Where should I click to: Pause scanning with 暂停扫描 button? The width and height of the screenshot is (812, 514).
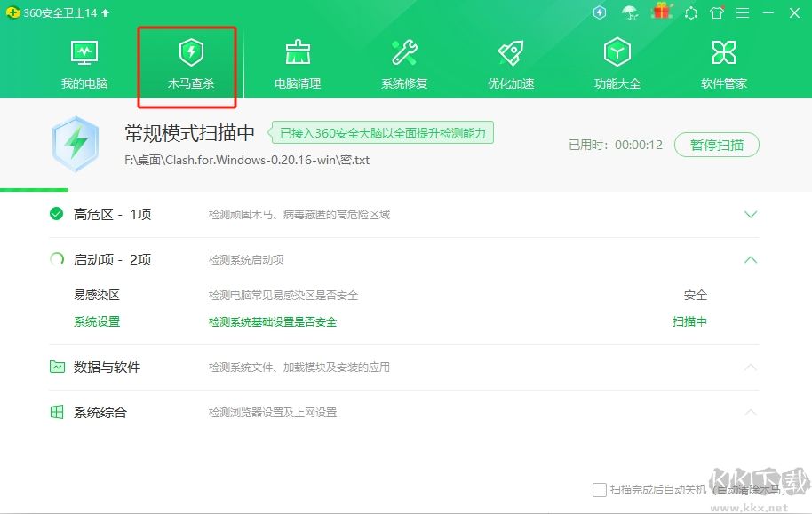pyautogui.click(x=717, y=145)
